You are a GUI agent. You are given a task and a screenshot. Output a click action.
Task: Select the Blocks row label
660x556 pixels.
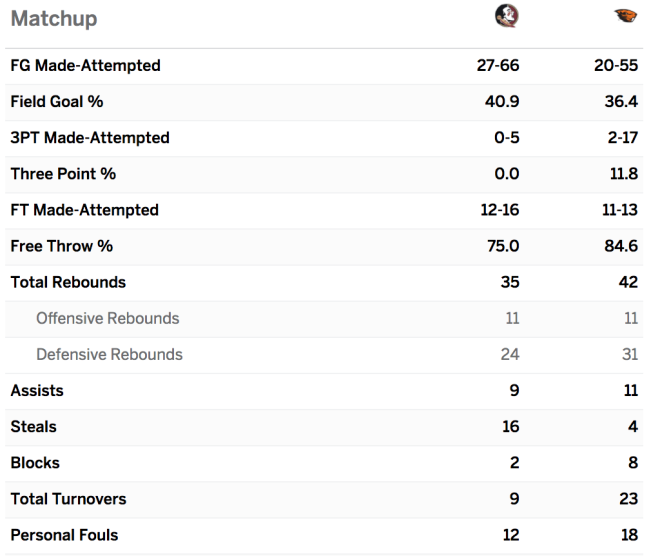(35, 463)
